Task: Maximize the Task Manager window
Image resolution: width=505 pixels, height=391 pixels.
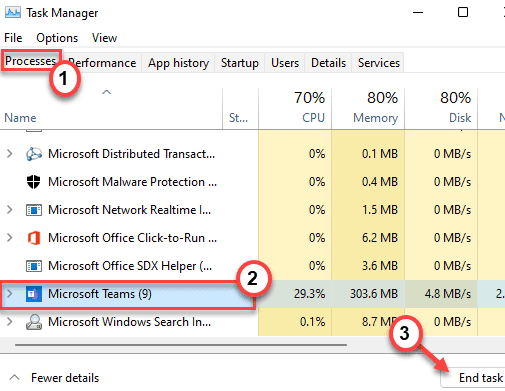Action: pyautogui.click(x=463, y=13)
